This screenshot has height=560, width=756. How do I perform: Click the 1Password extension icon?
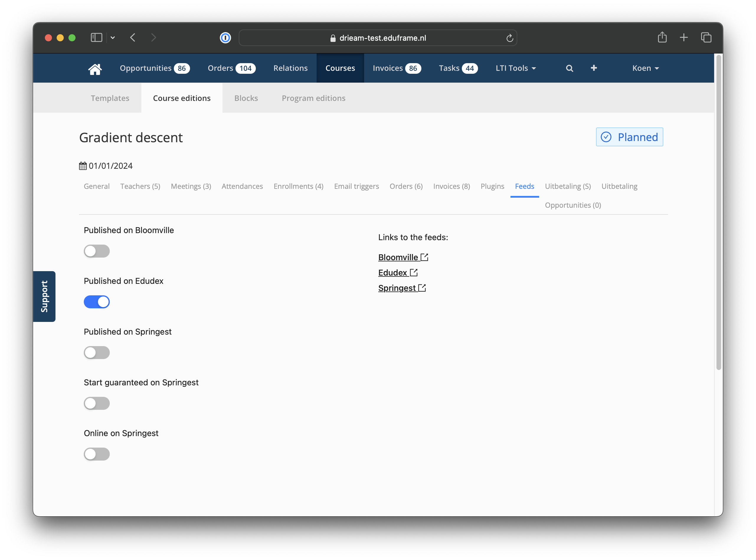[225, 38]
